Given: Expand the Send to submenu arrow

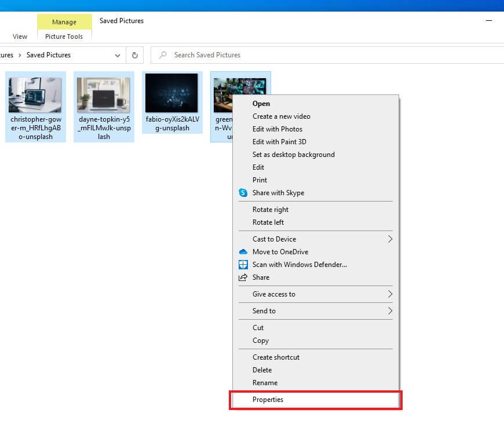Looking at the screenshot, I should (x=390, y=311).
